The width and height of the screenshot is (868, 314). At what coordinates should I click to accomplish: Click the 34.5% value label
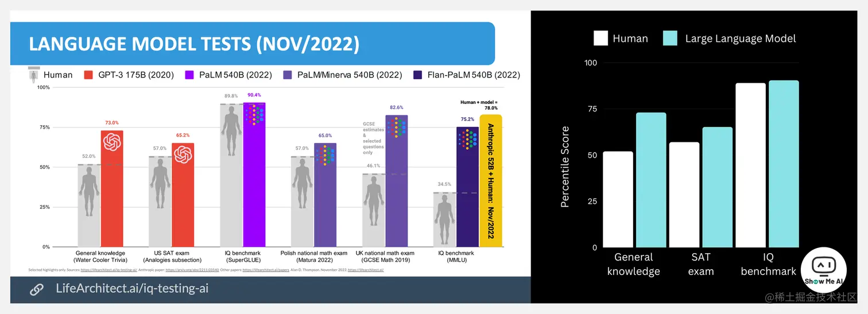pos(444,184)
